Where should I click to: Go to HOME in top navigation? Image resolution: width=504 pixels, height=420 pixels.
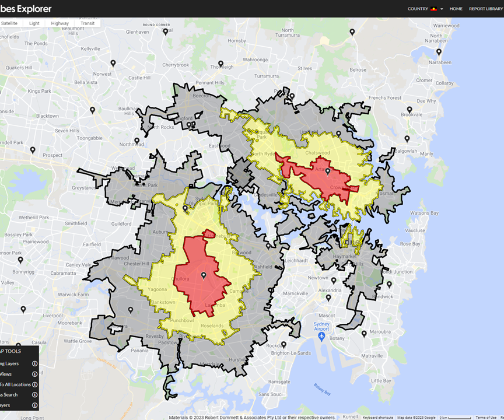(456, 9)
